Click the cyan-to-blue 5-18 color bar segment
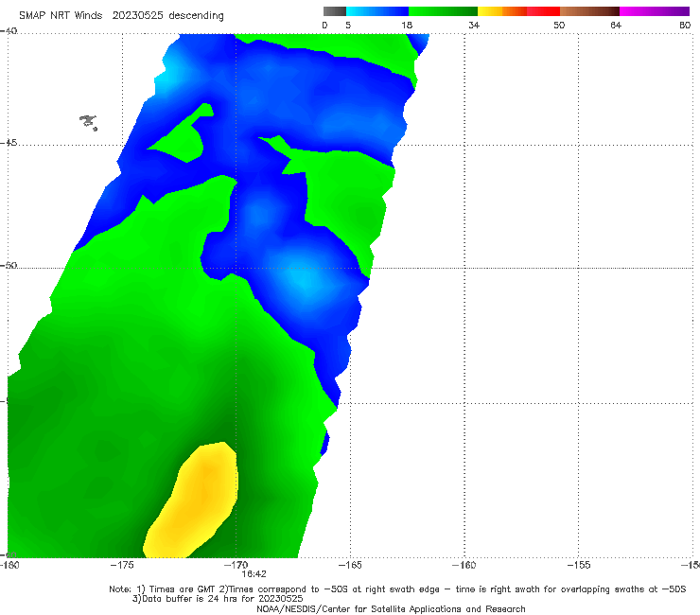Viewport: 700px width, 615px height. click(x=377, y=11)
